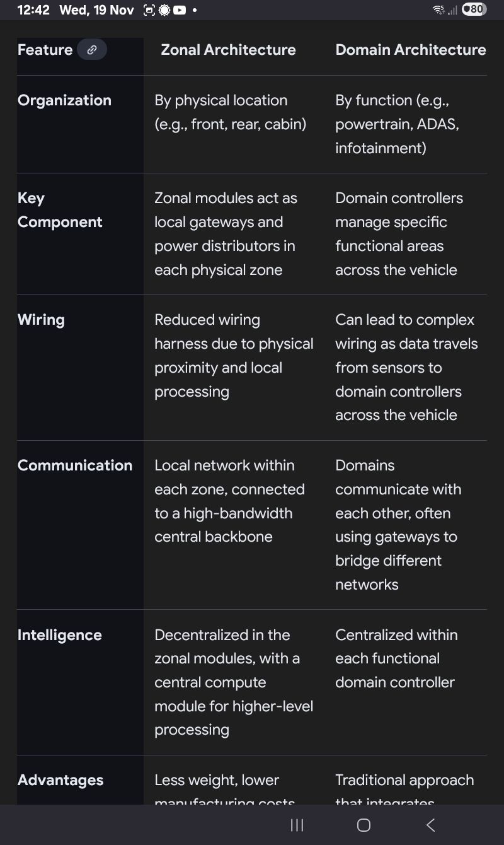This screenshot has height=845, width=504.
Task: Tap the link icon beside Feature
Action: point(92,50)
